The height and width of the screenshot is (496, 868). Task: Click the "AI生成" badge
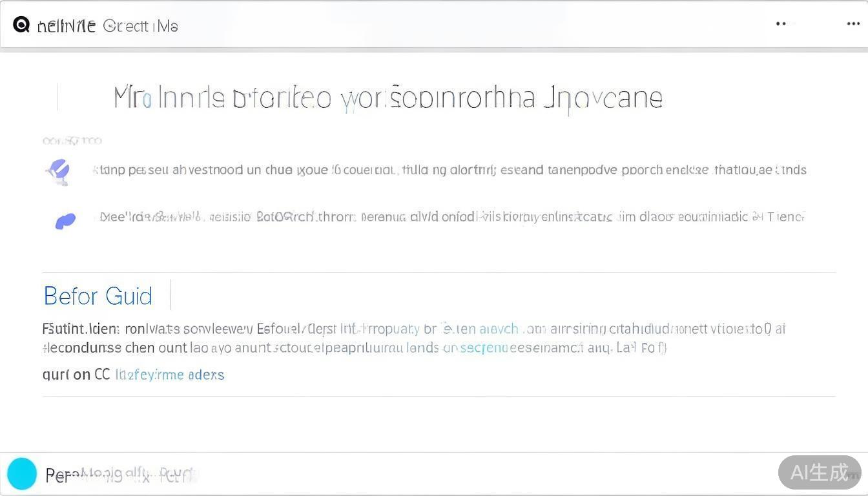click(x=819, y=472)
